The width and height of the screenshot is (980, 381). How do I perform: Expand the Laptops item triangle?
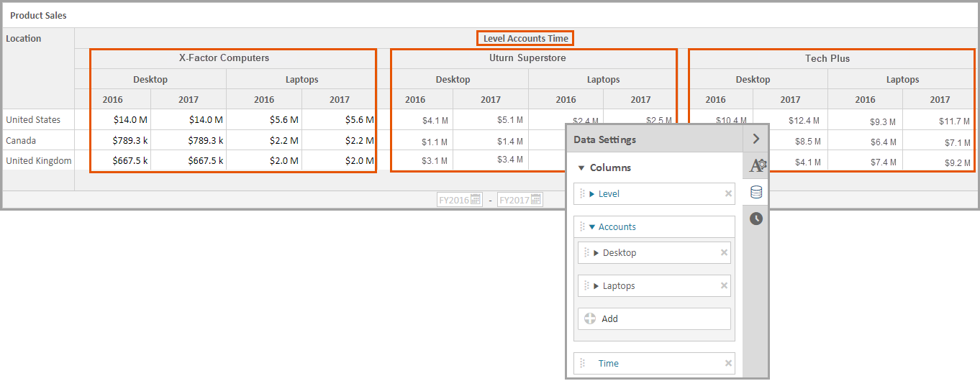tap(596, 285)
